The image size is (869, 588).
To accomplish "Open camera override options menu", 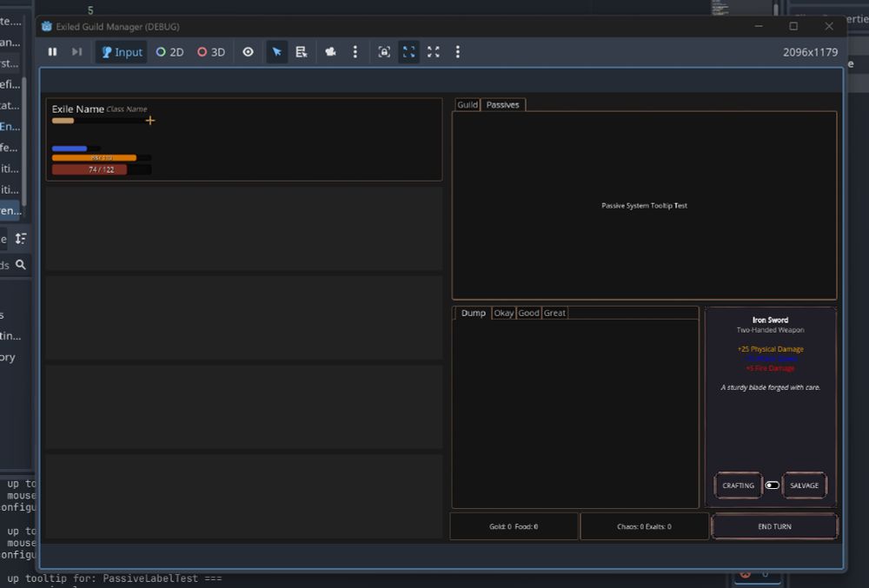I will (355, 51).
